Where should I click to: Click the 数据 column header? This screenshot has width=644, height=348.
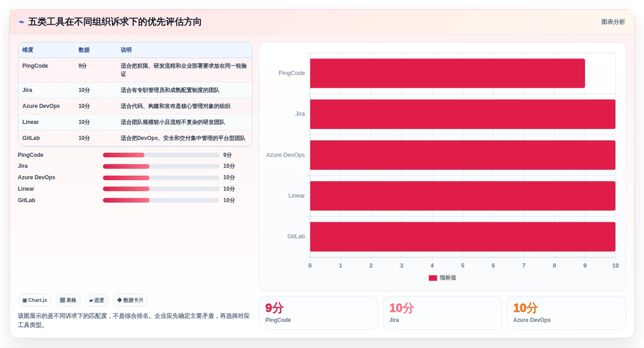(x=84, y=50)
